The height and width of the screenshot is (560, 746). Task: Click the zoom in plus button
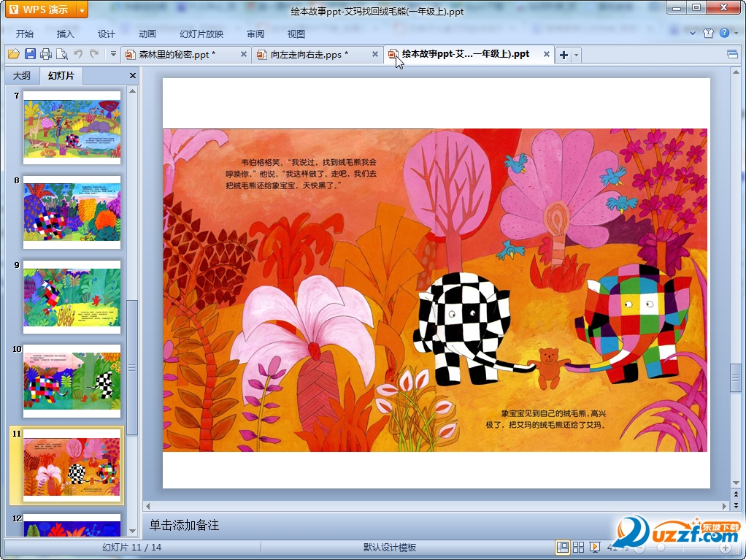726,548
